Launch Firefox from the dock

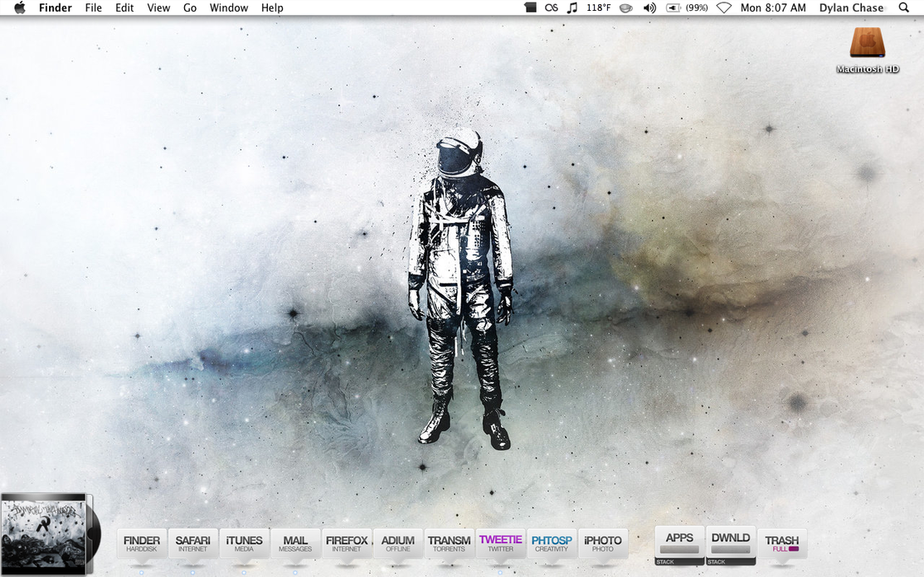(x=347, y=543)
